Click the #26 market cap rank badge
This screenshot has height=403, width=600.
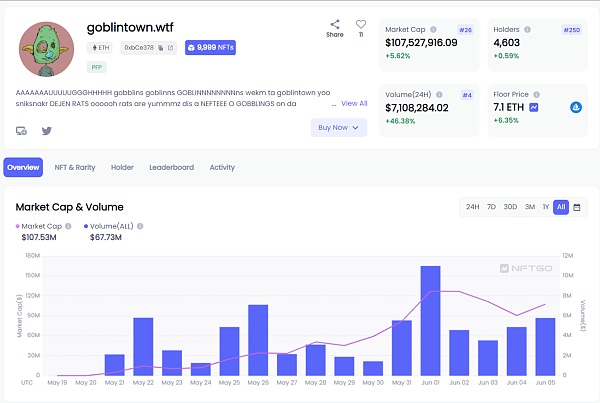click(465, 30)
